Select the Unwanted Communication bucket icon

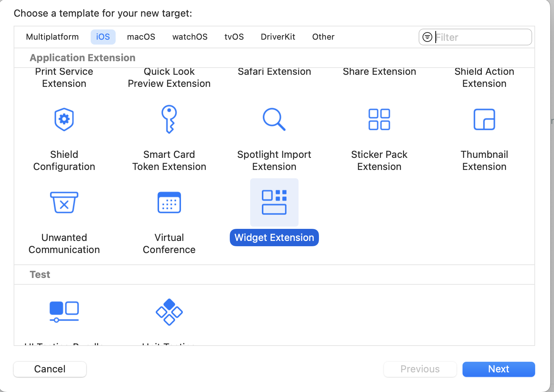pos(64,202)
